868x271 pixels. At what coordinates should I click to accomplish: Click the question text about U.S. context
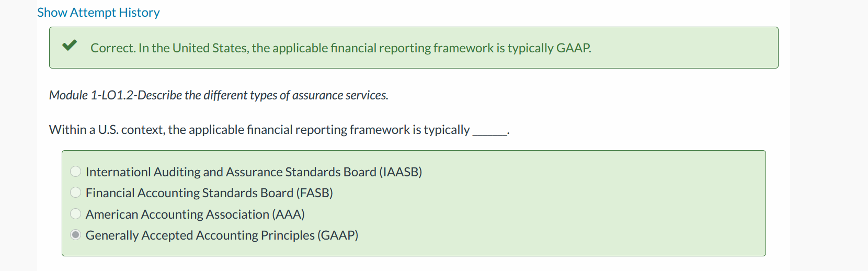coord(279,130)
